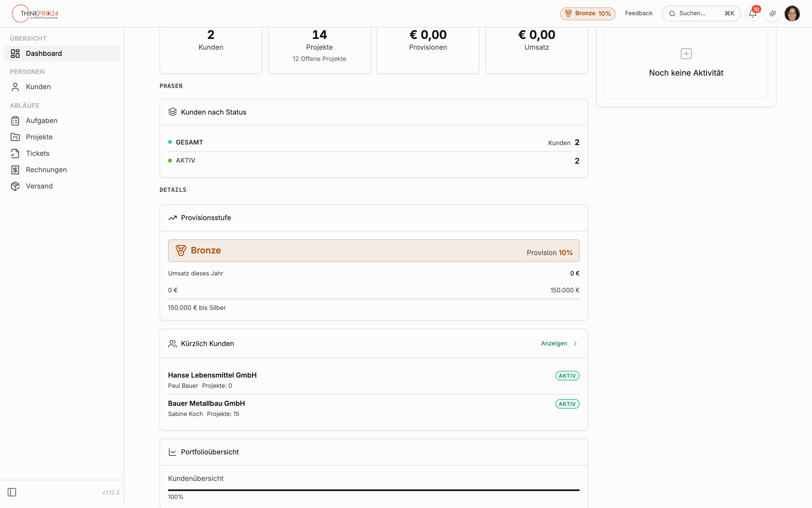Open the user profile avatar menu

[792, 14]
